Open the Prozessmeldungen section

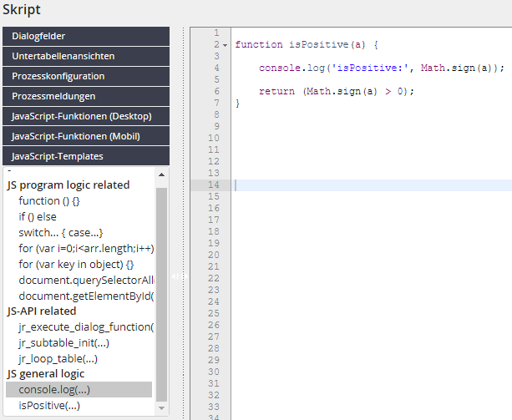pos(86,96)
